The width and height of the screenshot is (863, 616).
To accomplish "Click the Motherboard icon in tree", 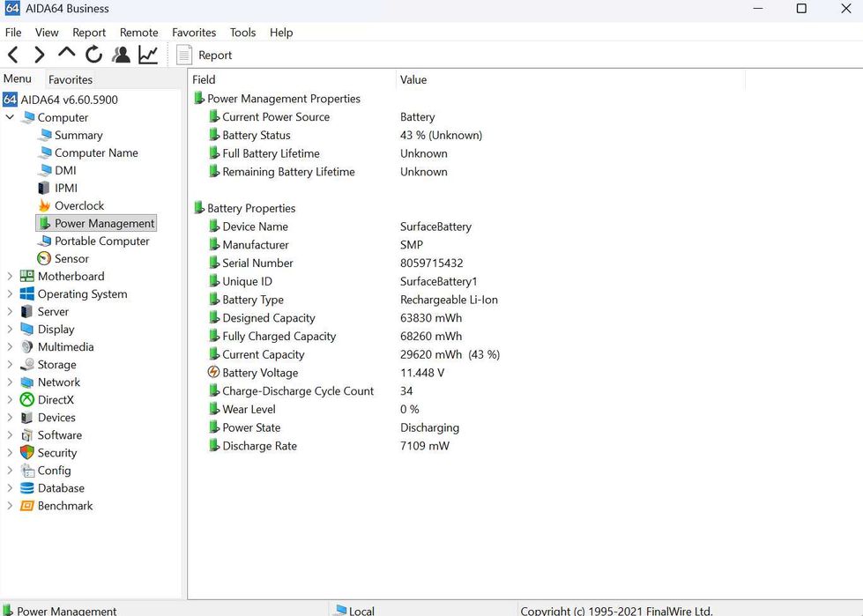I will 27,276.
